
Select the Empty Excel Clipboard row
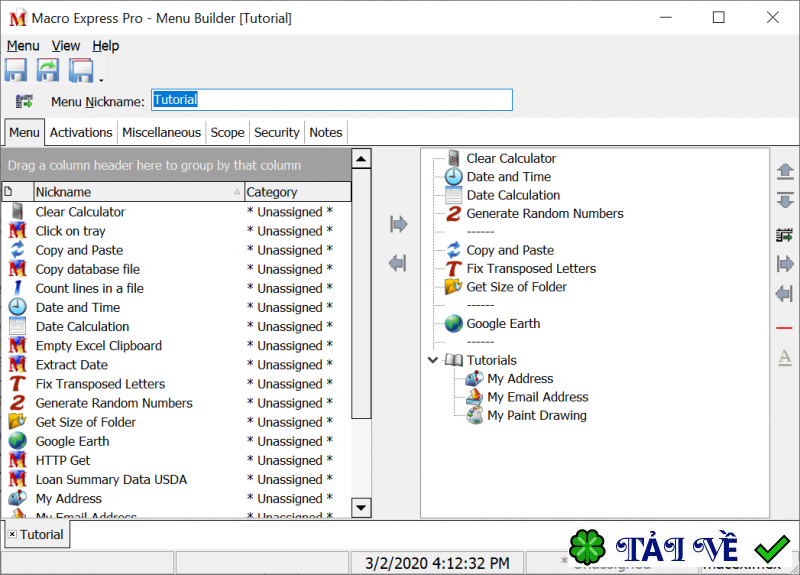pos(177,345)
